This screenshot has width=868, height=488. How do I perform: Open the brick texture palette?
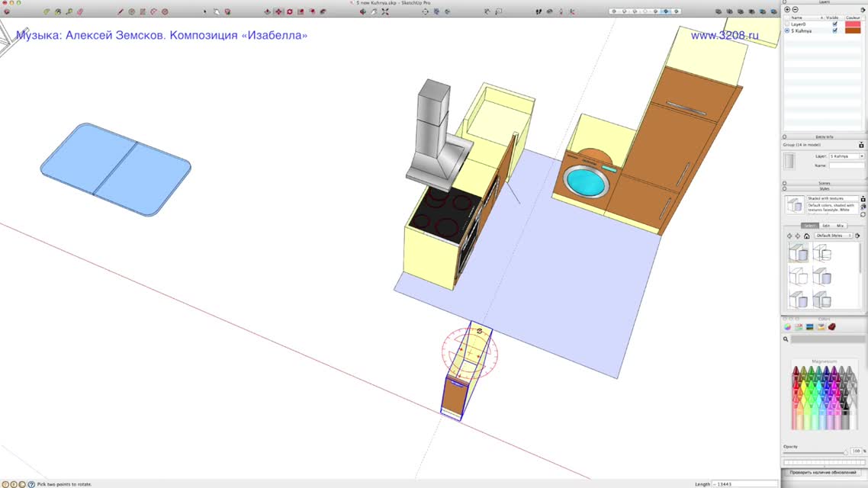832,327
